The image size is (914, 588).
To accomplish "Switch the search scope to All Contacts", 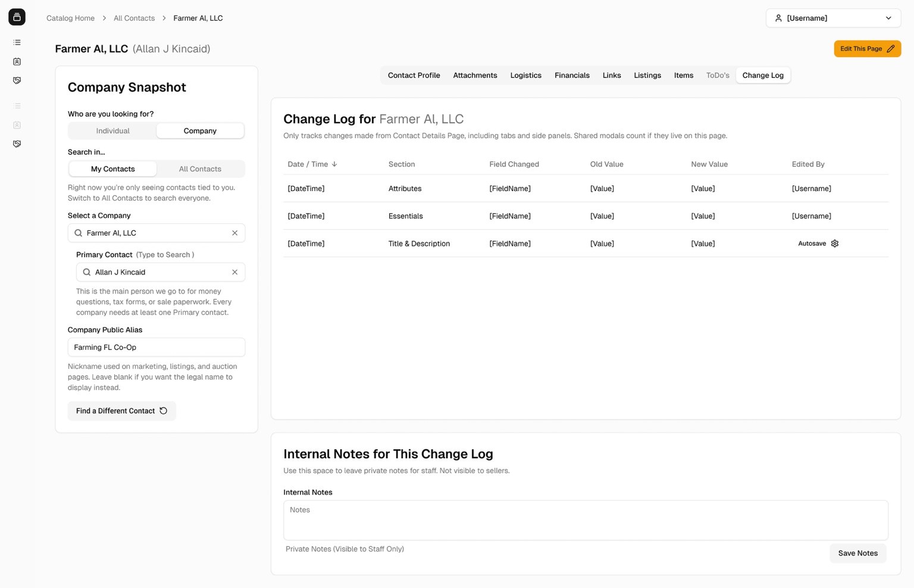I will click(200, 169).
